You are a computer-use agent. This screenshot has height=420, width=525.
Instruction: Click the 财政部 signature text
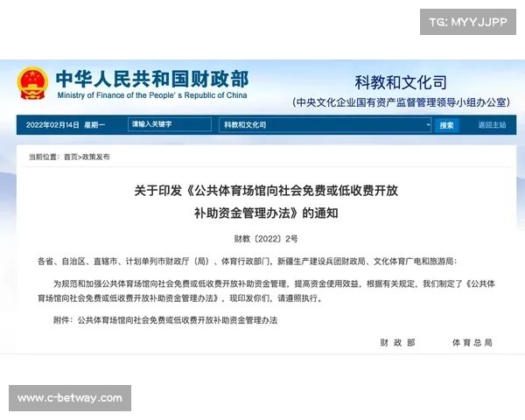pos(397,343)
